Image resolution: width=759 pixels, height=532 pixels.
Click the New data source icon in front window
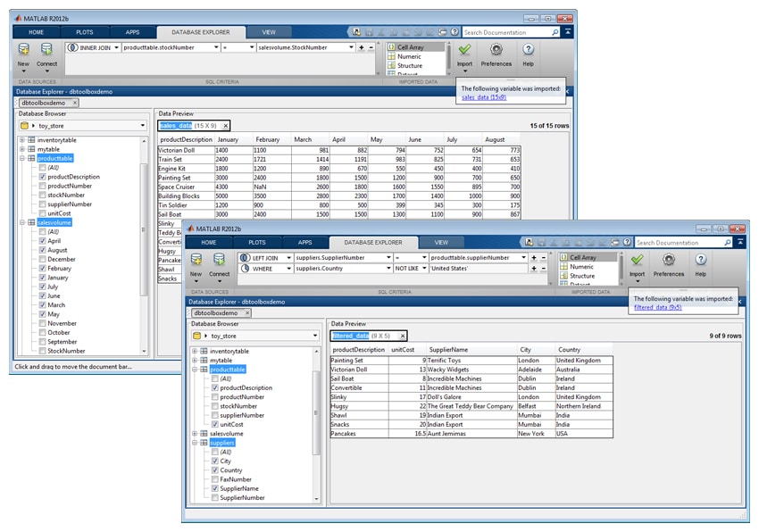(x=196, y=260)
